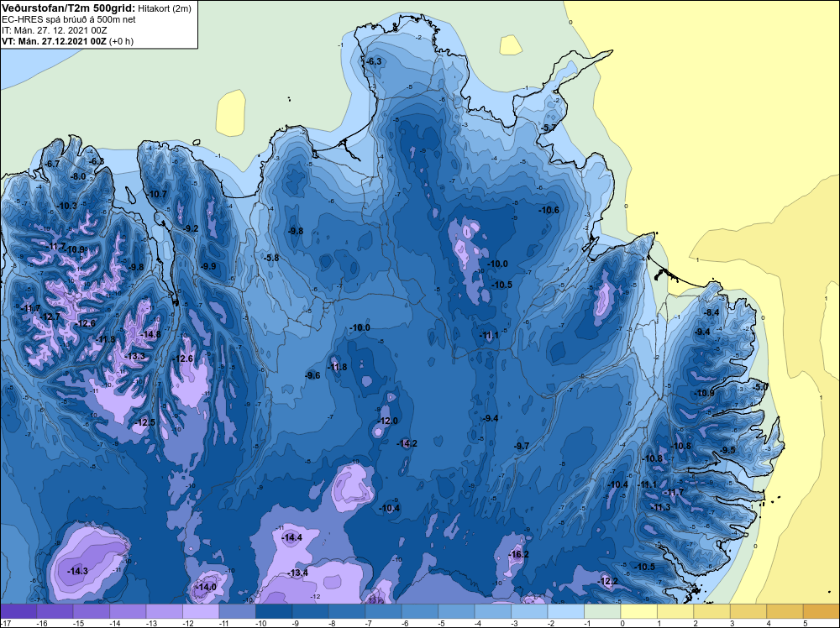
Task: Click the 'VT: Mán. 27.12.2021 00Z' line
Action: coord(54,41)
